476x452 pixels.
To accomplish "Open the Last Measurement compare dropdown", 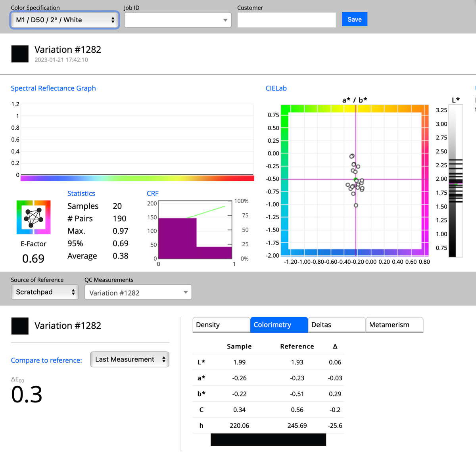I will 130,359.
